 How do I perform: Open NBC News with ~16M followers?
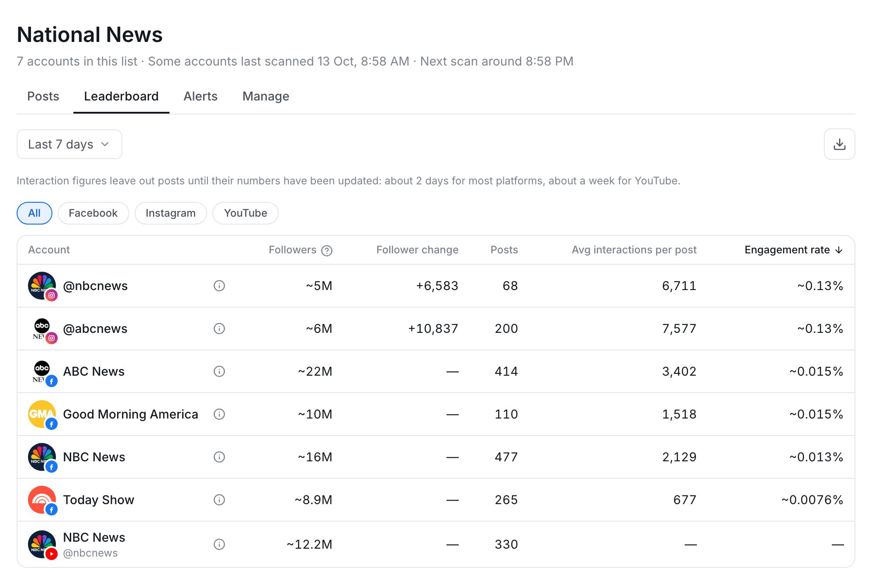94,457
